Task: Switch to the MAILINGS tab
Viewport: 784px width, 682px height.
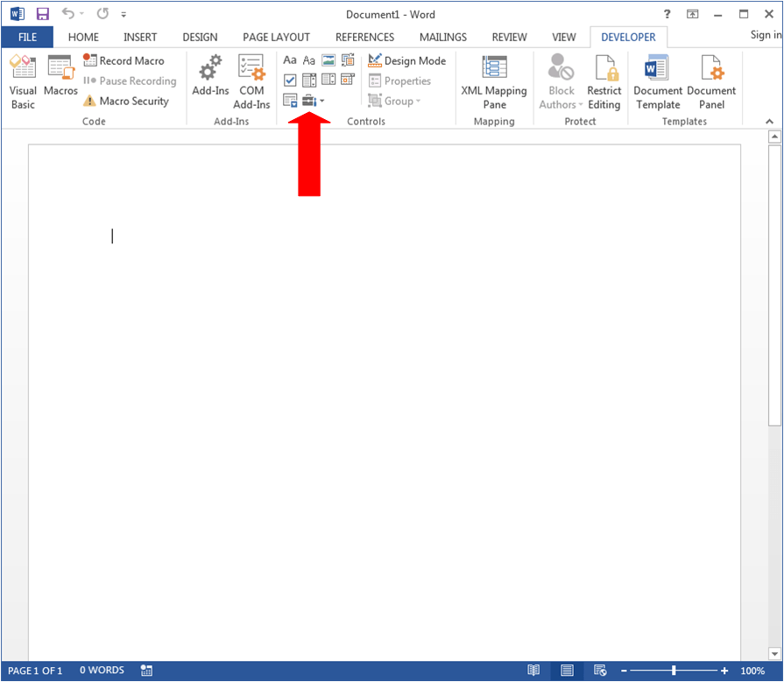Action: click(443, 37)
